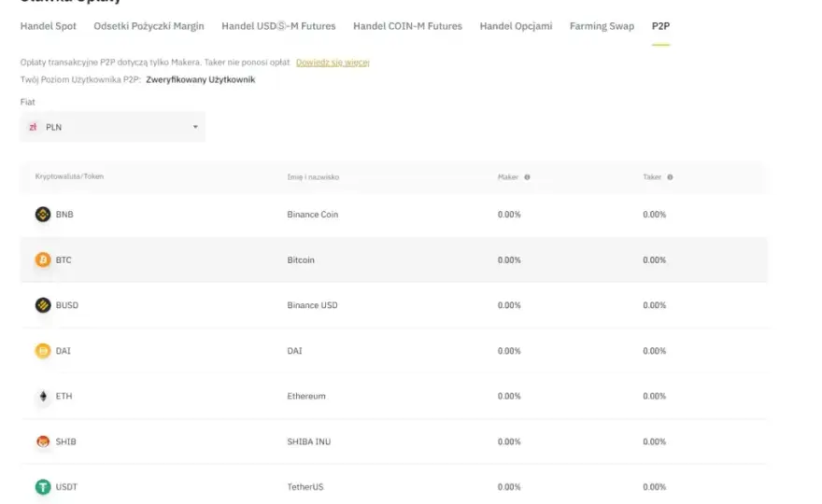The image size is (822, 504).
Task: Click the Taker column header
Action: coord(652,177)
